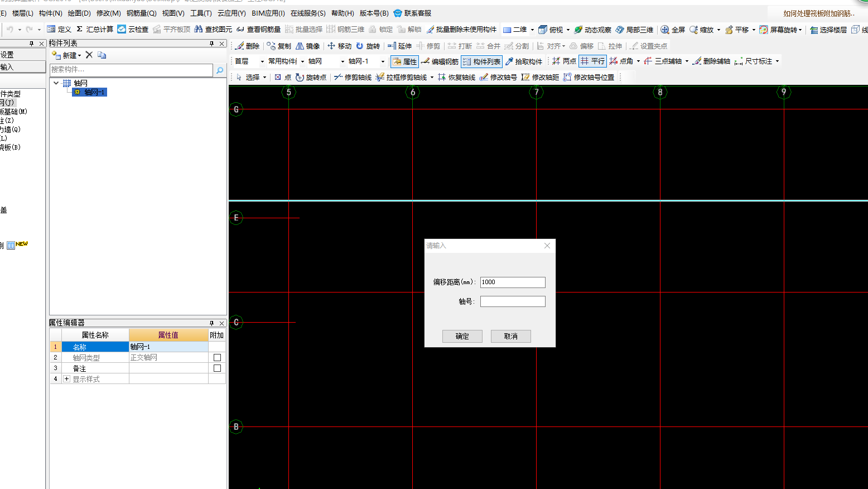Click 恢复轴线 tool

[456, 77]
